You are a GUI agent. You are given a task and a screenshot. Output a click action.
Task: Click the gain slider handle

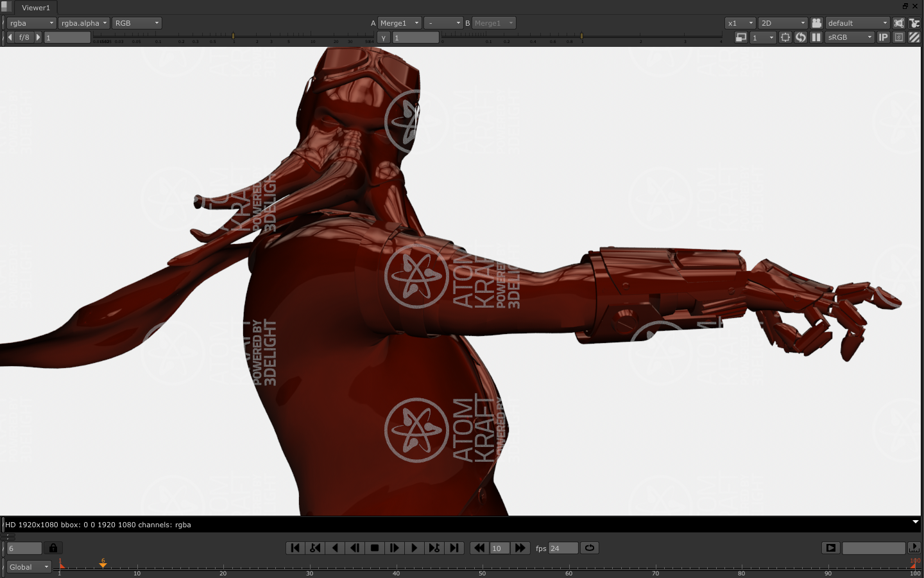(234, 36)
